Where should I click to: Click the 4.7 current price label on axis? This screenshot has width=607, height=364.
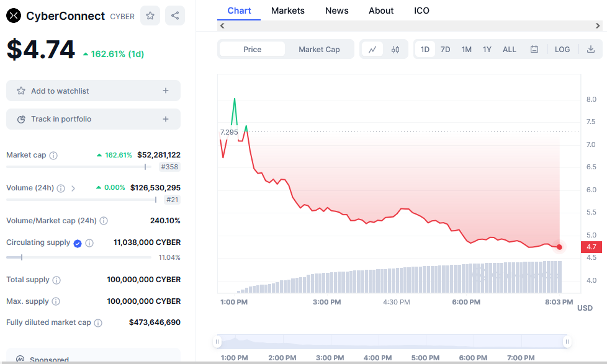click(591, 247)
